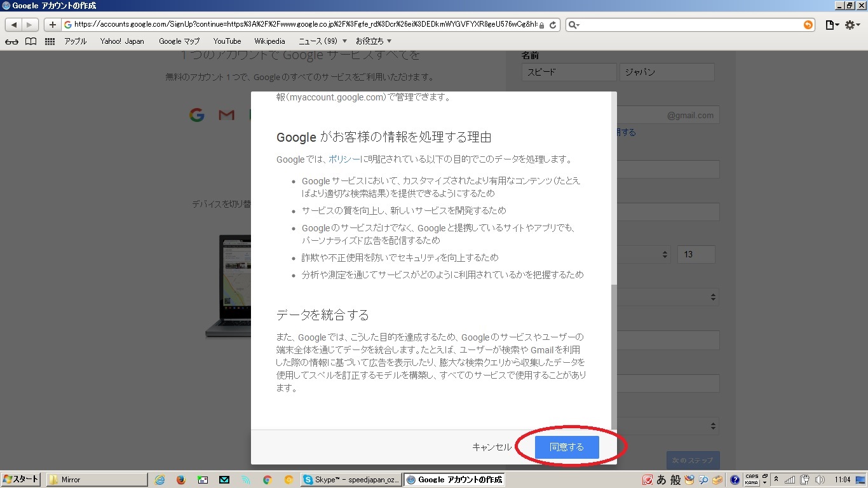Click the red IME checkmark icon in language bar
The image size is (868, 488).
(647, 480)
